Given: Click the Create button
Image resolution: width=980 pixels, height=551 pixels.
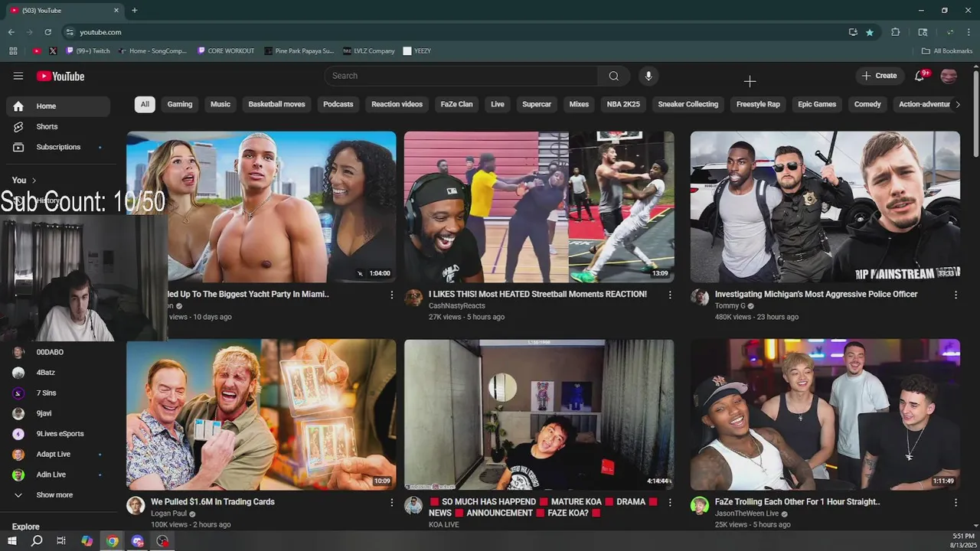Looking at the screenshot, I should point(879,76).
